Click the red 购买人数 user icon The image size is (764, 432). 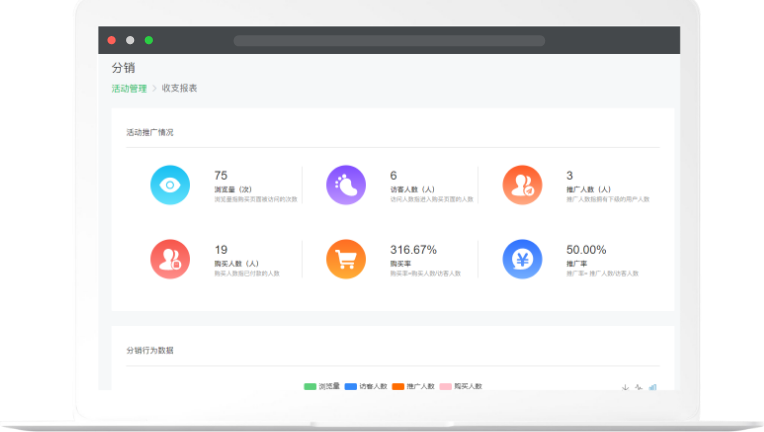tap(170, 259)
